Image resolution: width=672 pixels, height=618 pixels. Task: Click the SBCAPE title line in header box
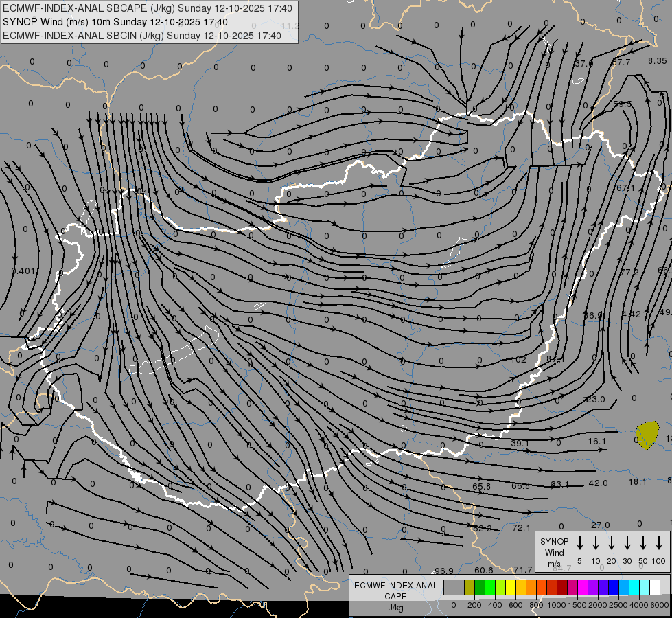(x=148, y=8)
